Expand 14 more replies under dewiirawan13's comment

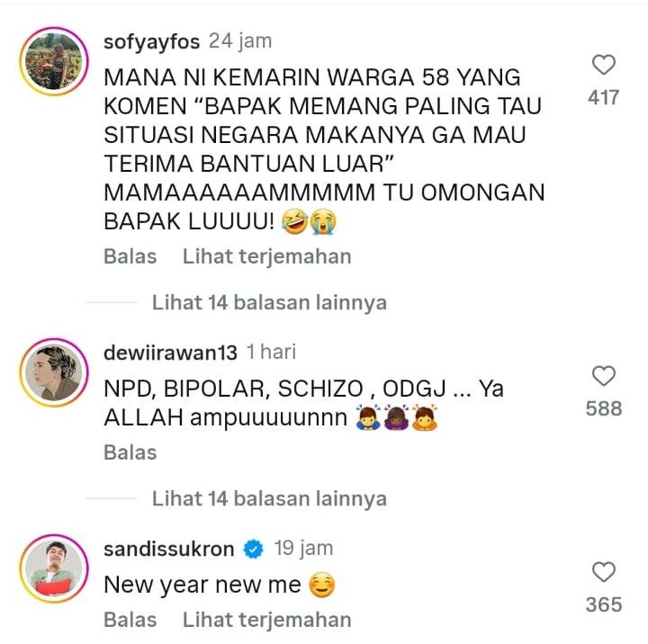click(269, 498)
